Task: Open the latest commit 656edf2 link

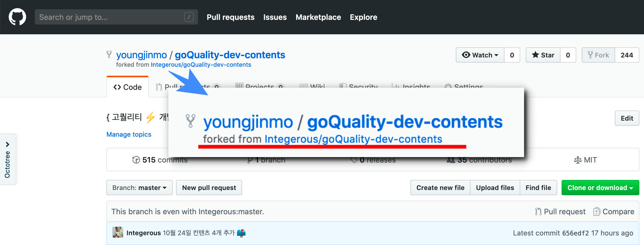Action: (575, 233)
